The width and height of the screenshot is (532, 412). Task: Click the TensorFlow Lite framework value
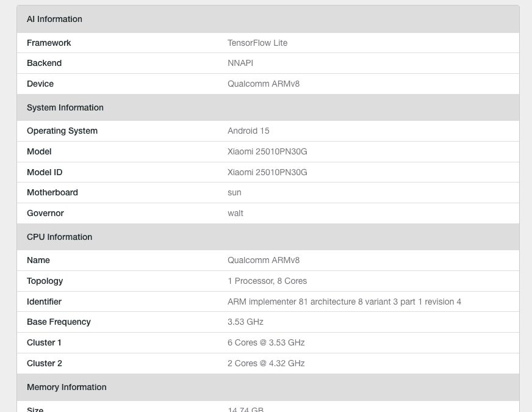click(x=257, y=43)
